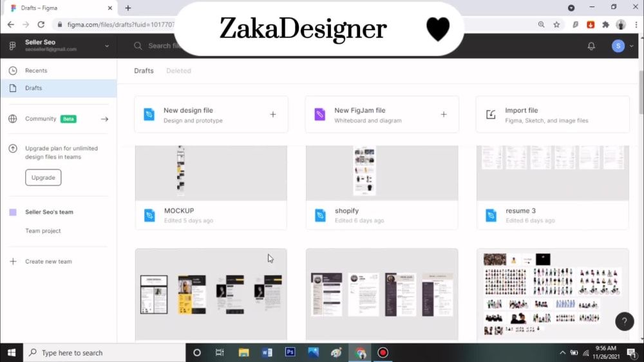
Task: Open the Windows Start menu
Action: tap(12, 352)
